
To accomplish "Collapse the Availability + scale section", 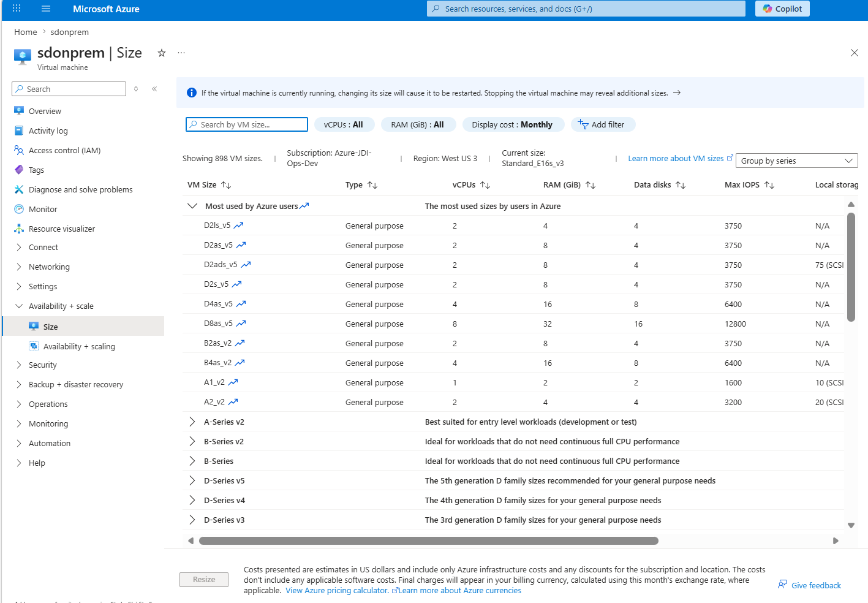I will pyautogui.click(x=19, y=306).
